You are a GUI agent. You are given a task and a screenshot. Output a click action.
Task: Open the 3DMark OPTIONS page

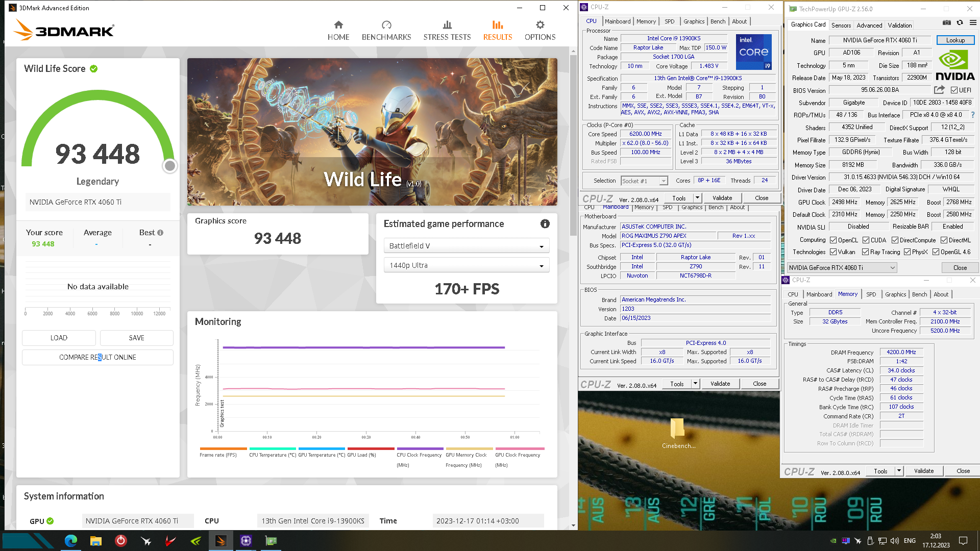pyautogui.click(x=540, y=31)
